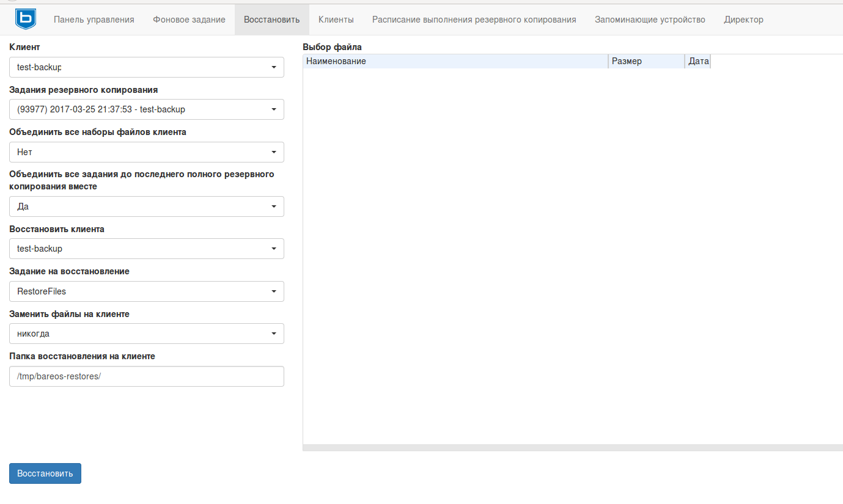Viewport: 843px width, 504px height.
Task: Click the Bareos logo icon
Action: 25,20
